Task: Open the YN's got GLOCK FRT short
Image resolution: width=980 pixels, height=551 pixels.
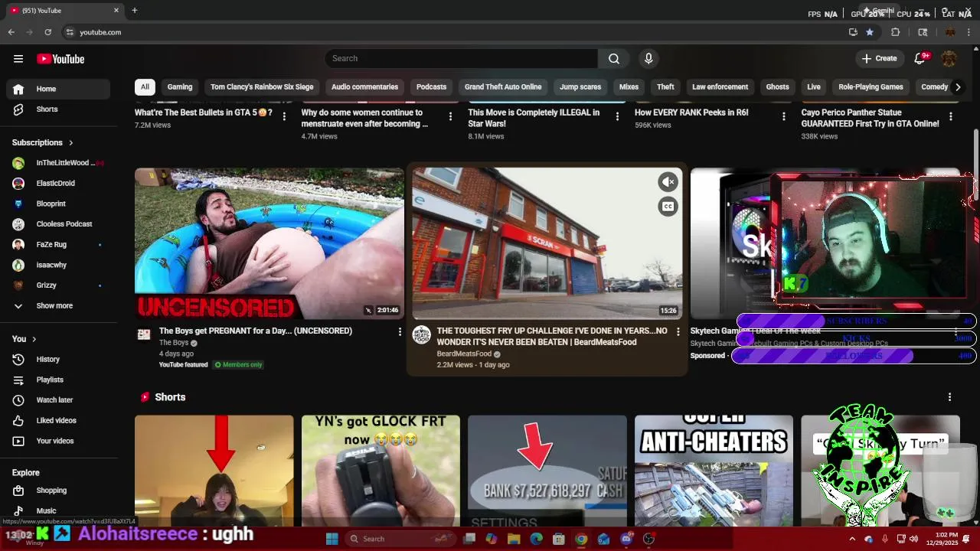Action: point(381,471)
